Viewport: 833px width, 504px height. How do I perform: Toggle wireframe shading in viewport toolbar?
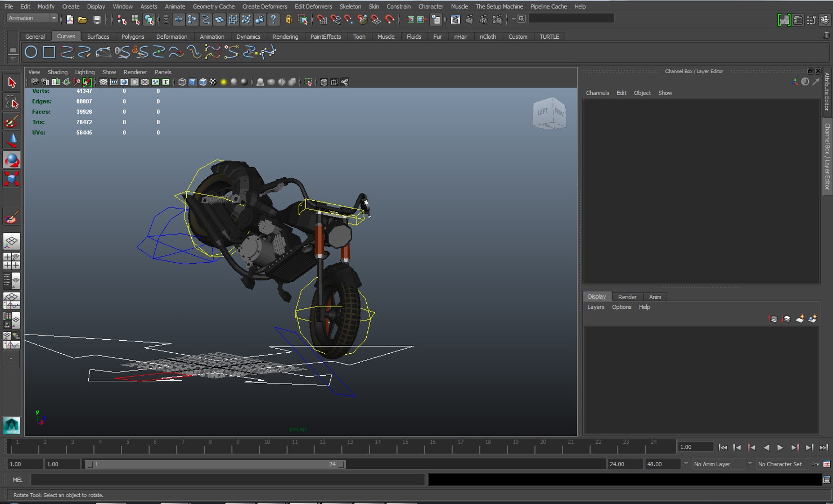coord(182,82)
